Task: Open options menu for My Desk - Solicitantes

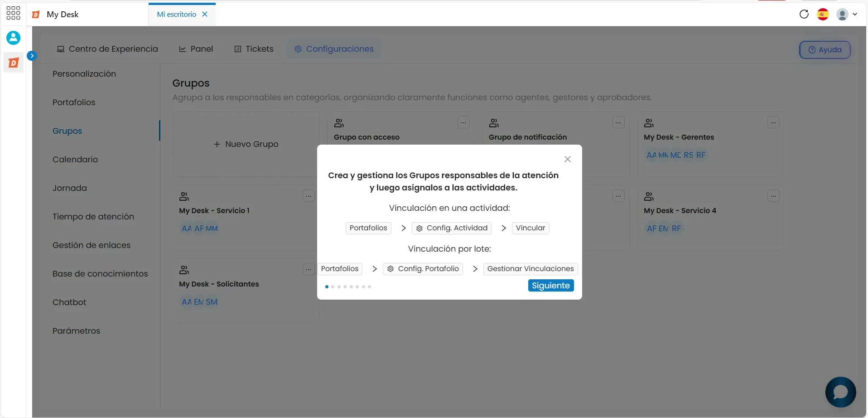Action: pyautogui.click(x=309, y=269)
